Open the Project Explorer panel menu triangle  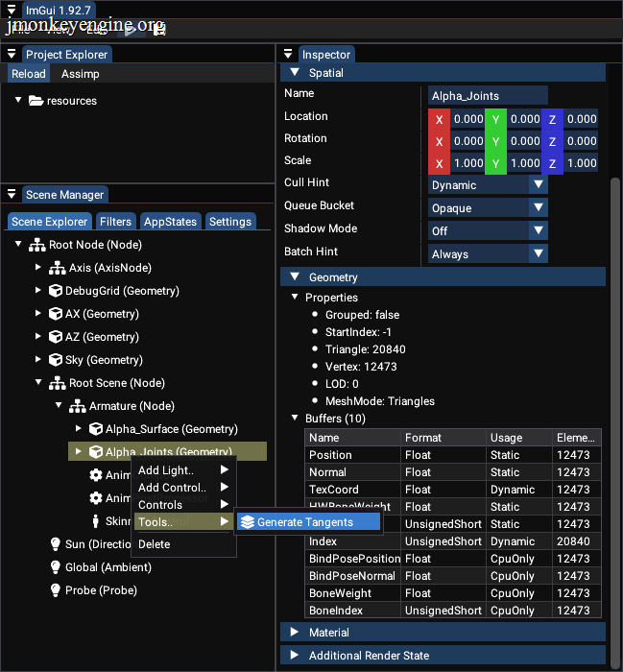[12, 54]
